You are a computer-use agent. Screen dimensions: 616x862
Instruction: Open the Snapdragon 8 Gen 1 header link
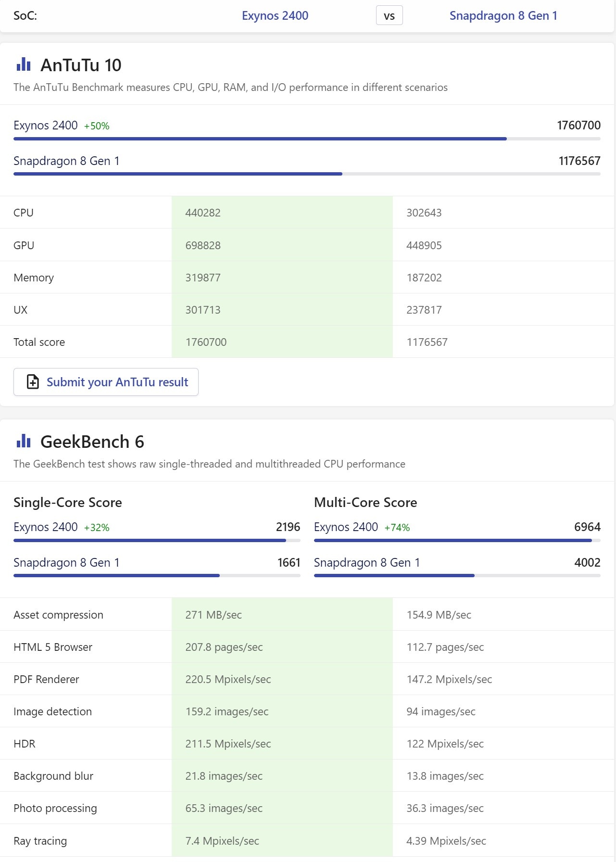(503, 15)
